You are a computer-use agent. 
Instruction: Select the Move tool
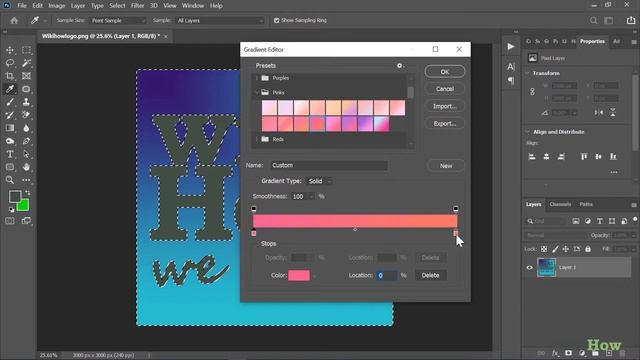(x=10, y=50)
